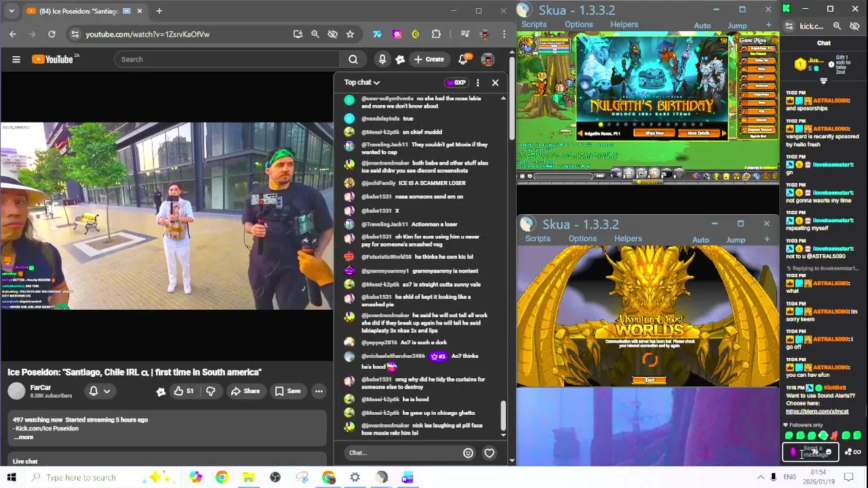Open Options menu in bottom Skua window
This screenshot has width=868, height=488.
[x=583, y=239]
